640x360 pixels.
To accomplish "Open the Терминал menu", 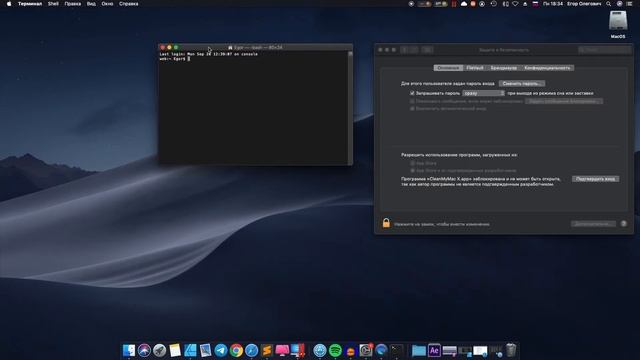I will tap(30, 4).
